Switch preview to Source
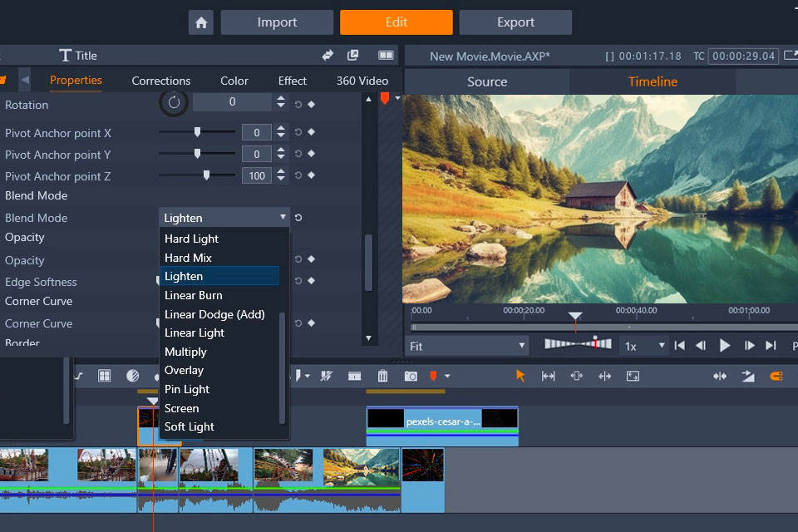The image size is (798, 532). pos(487,81)
